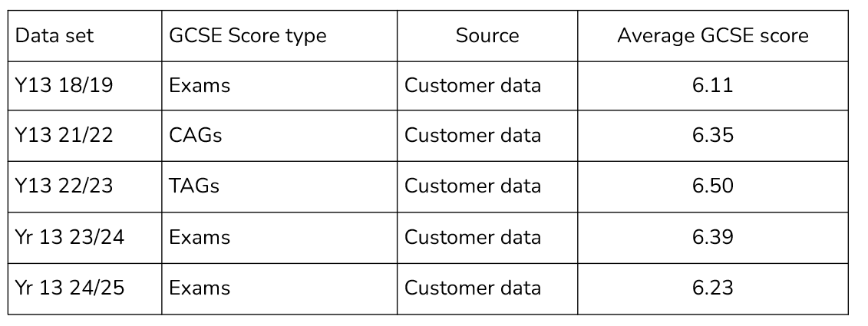Screen dimensions: 868x326
Task: Select the 6.39 average score value
Action: (x=713, y=238)
